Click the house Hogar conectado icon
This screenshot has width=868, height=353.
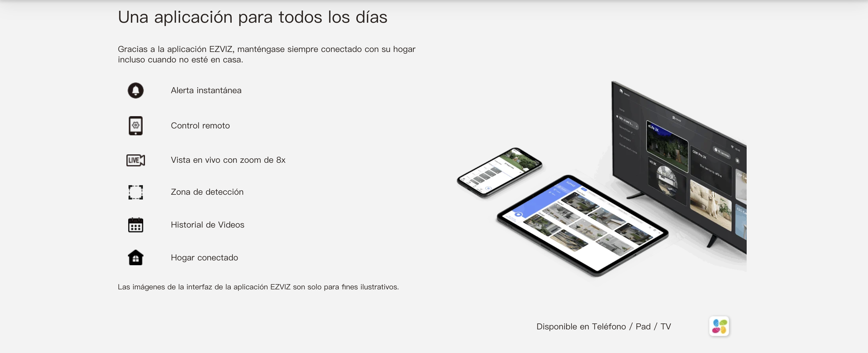135,258
